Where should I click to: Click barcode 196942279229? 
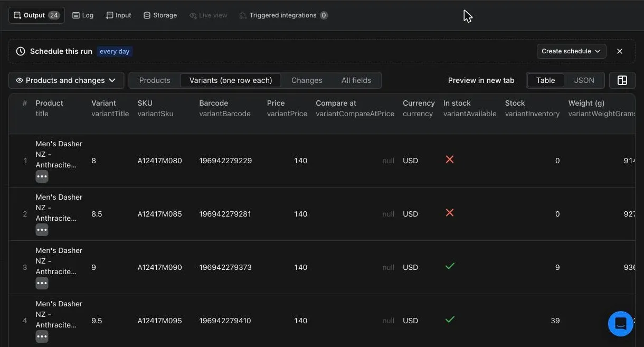(x=225, y=161)
